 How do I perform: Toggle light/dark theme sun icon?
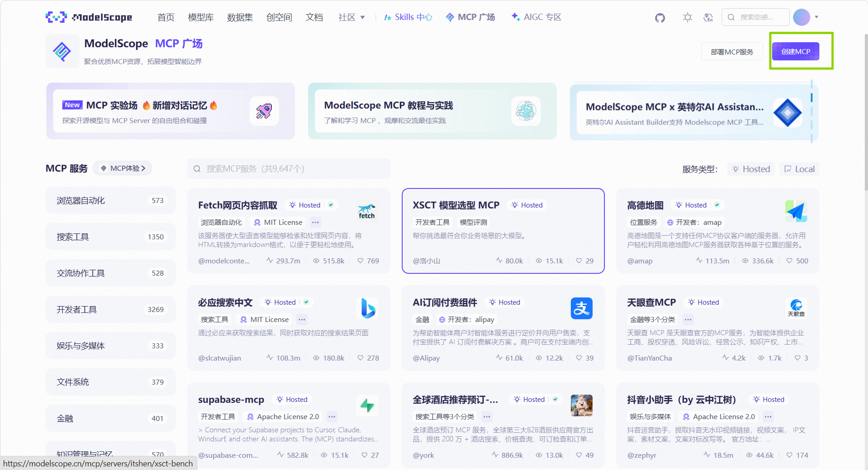[x=687, y=17]
